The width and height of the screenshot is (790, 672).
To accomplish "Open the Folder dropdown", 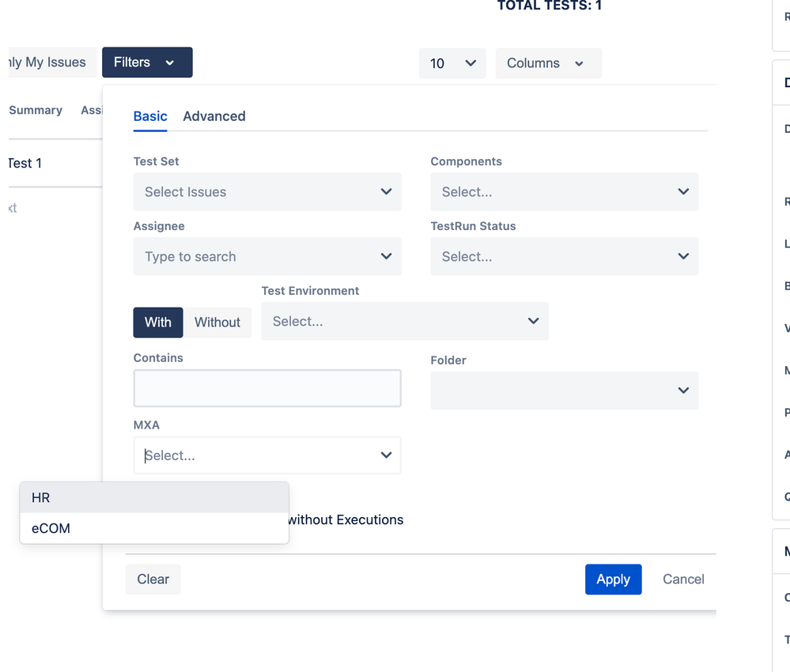I will tap(565, 391).
